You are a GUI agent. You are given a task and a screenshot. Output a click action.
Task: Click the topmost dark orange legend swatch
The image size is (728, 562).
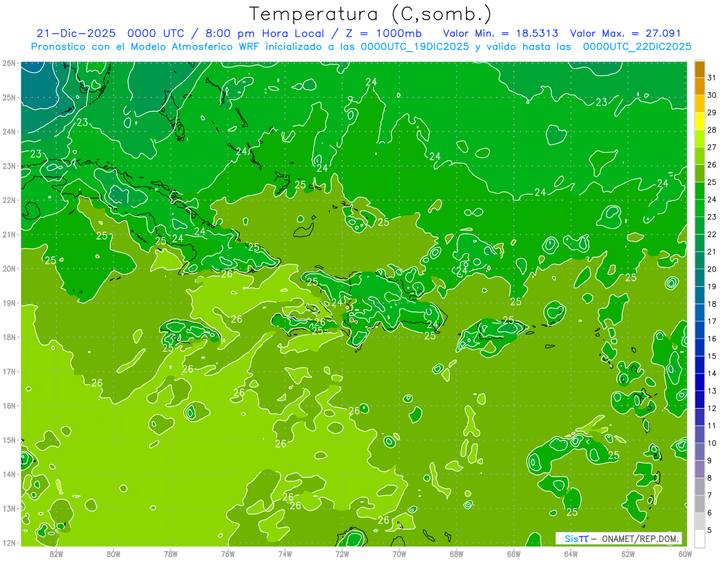tap(699, 69)
